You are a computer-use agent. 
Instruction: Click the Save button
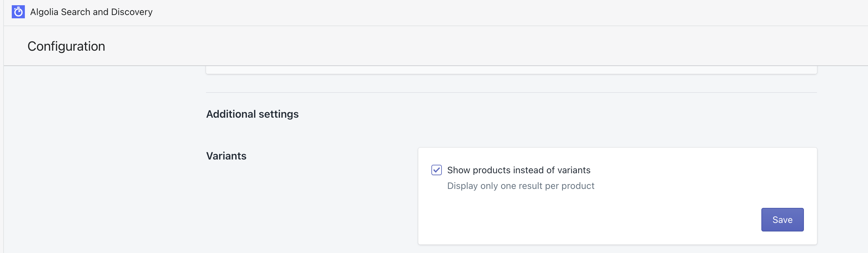782,220
